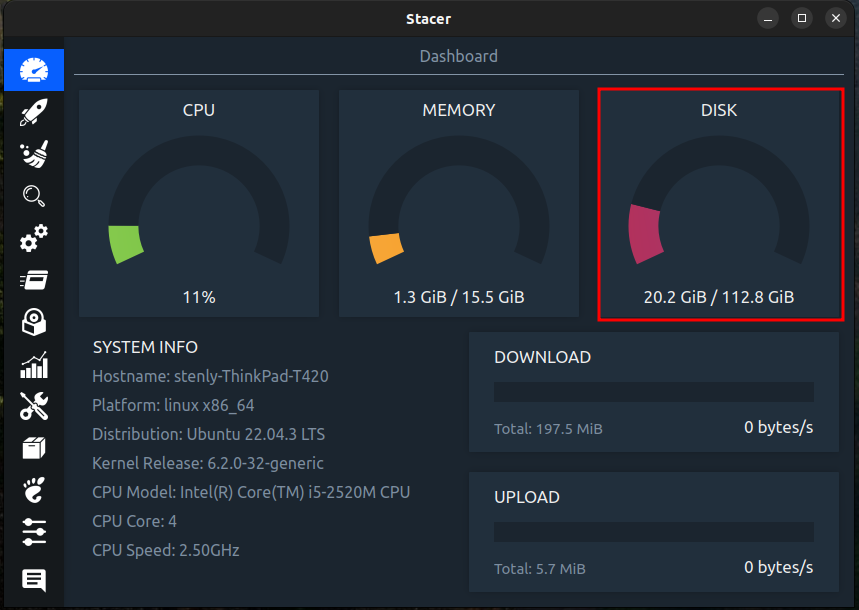Click the 11% CPU value
The width and height of the screenshot is (859, 610).
[199, 297]
